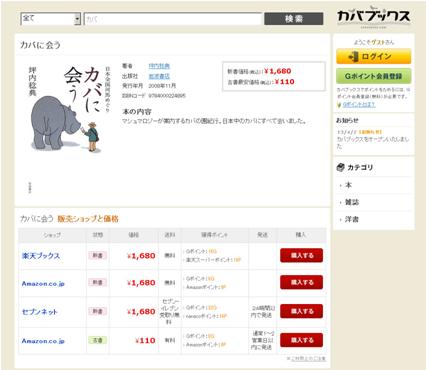This screenshot has width=426, height=370.
Task: Open the セブンネット shop link
Action: (x=40, y=312)
